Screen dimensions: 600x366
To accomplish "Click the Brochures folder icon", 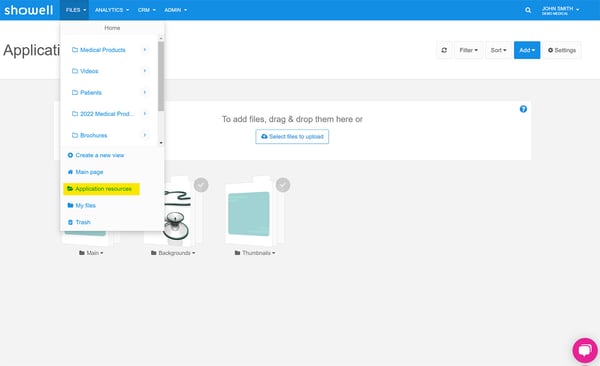I will [x=75, y=135].
